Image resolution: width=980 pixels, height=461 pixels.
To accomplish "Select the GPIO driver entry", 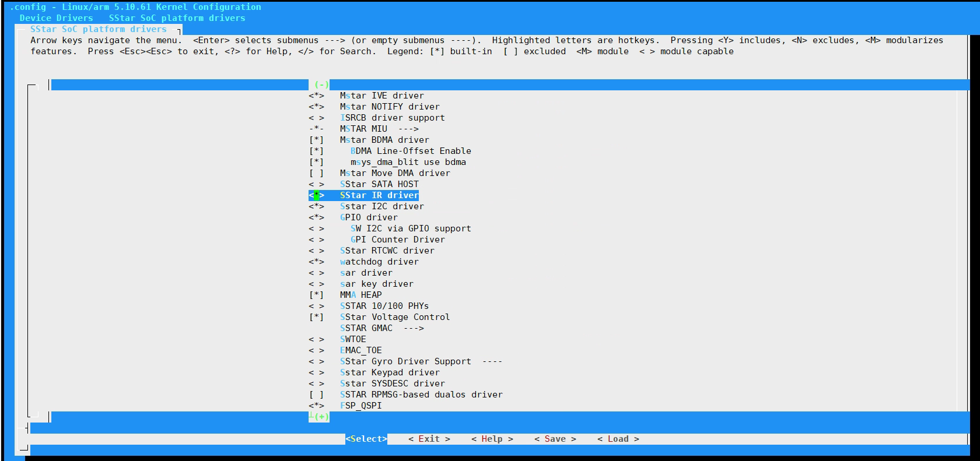I will coord(369,217).
